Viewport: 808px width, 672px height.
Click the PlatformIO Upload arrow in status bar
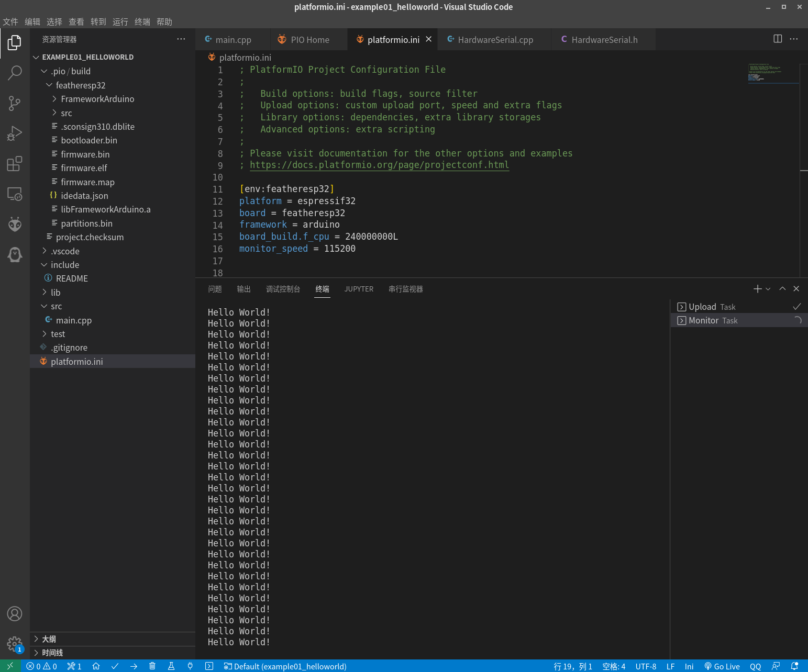coord(134,666)
